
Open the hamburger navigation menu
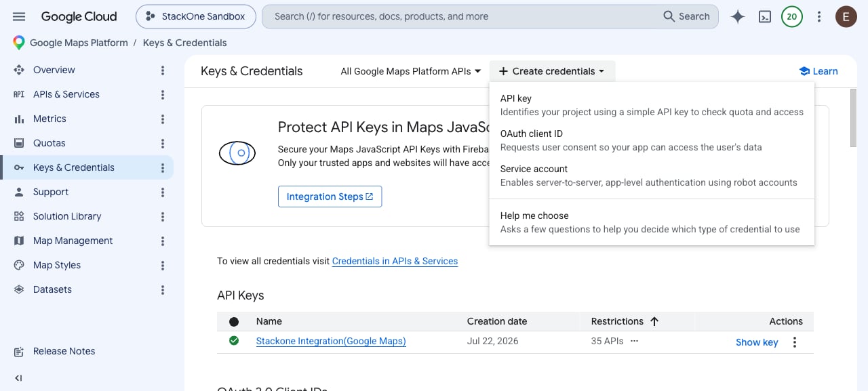pos(19,16)
